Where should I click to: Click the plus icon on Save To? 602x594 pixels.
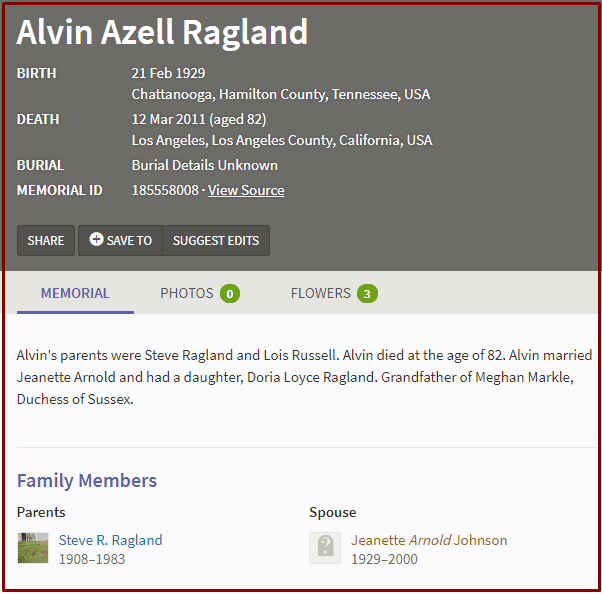pyautogui.click(x=96, y=239)
